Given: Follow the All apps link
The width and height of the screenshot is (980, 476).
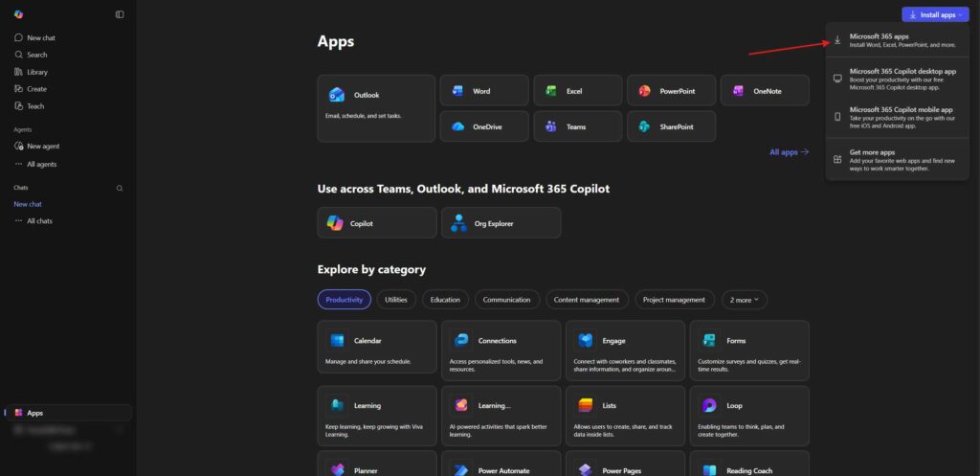Looking at the screenshot, I should click(789, 152).
